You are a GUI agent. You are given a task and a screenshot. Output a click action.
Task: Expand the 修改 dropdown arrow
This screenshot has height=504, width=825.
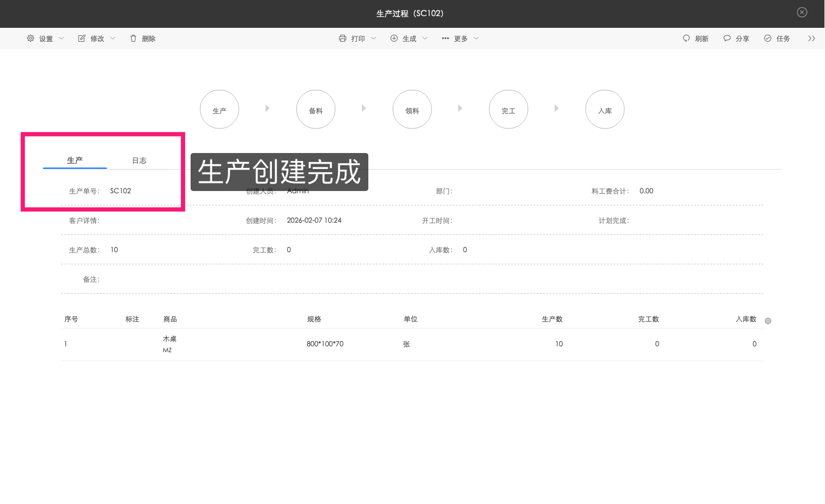click(112, 38)
